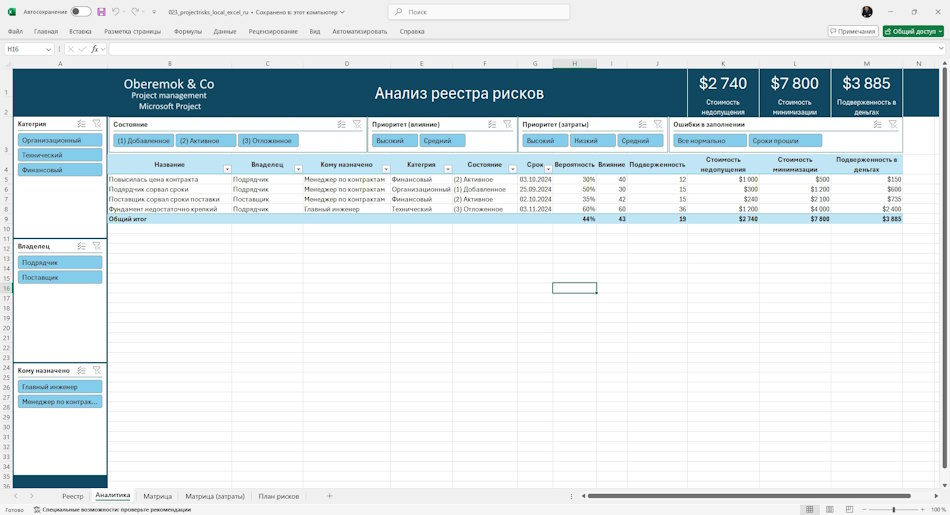The image size is (950, 515).
Task: Go to the next sheet arrow
Action: [x=32, y=496]
